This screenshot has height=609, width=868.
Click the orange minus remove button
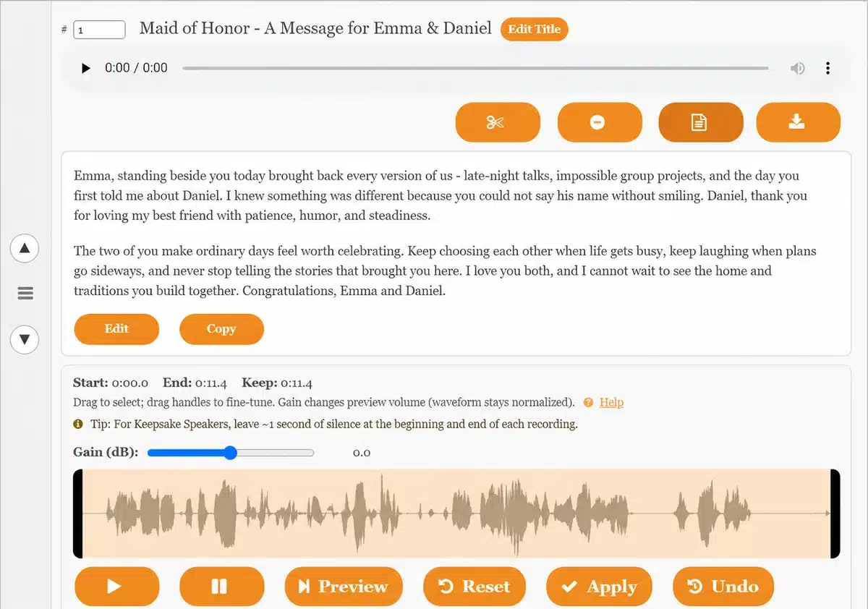600,122
